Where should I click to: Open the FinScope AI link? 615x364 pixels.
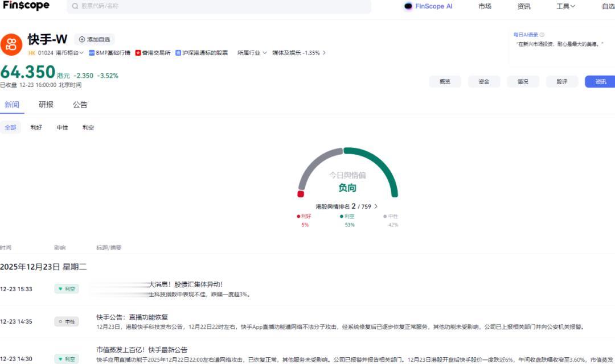(x=433, y=6)
